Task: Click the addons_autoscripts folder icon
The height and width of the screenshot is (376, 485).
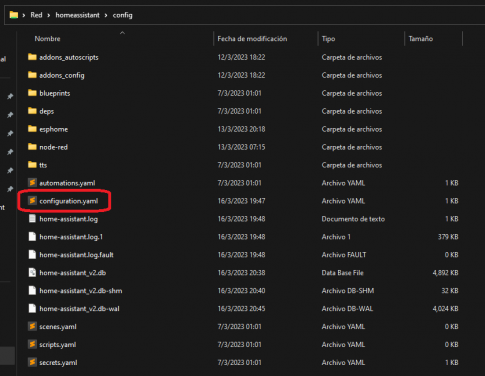Action: [x=32, y=57]
